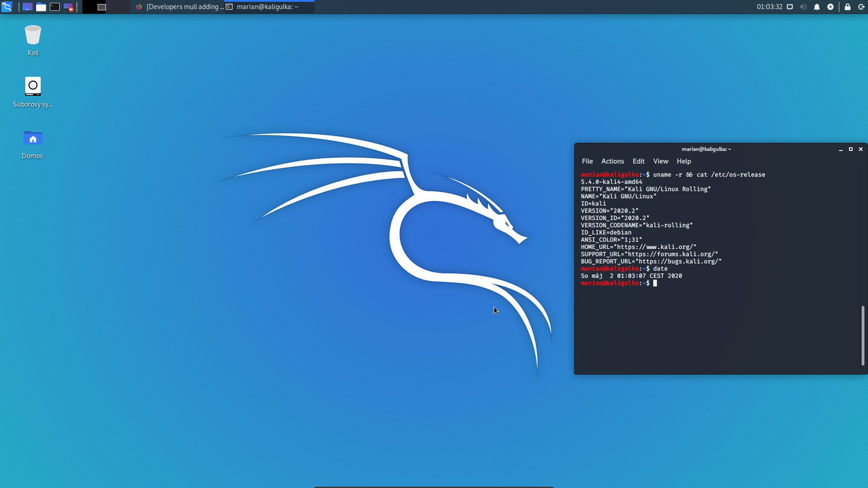Click the terminal vertical scrollbar
The image size is (868, 488).
click(x=863, y=335)
